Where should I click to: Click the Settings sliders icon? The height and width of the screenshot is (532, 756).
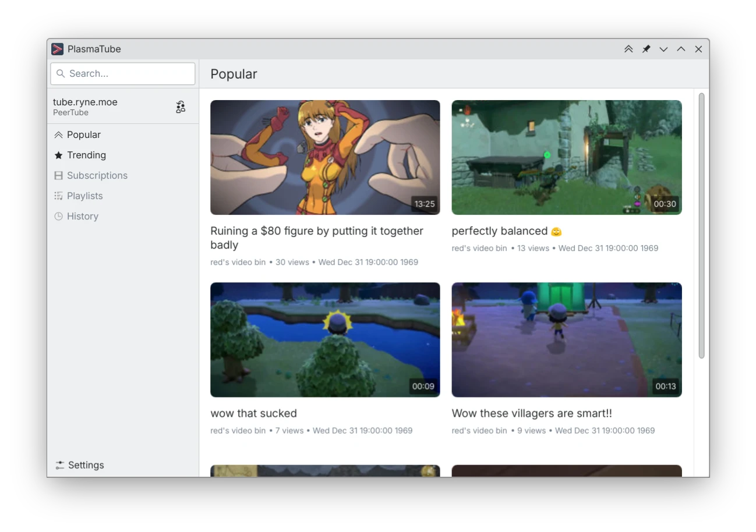click(60, 465)
